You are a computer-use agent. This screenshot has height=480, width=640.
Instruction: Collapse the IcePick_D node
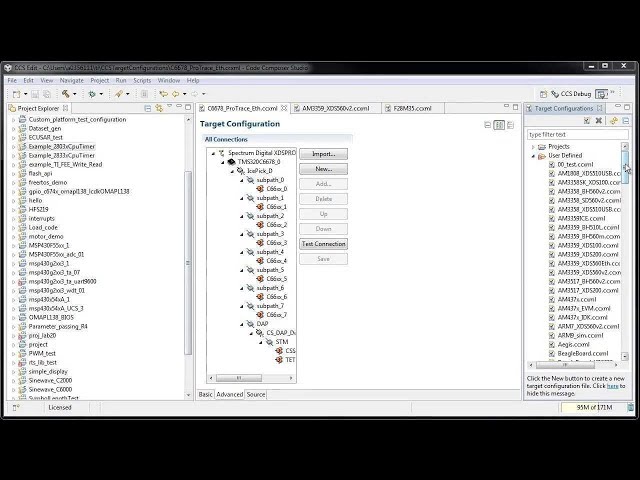(x=232, y=171)
